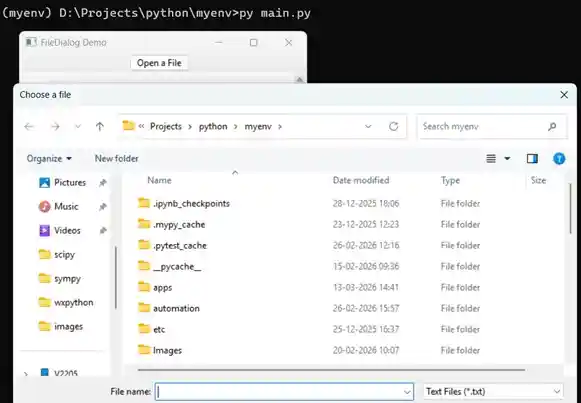
Task: Click the myenv breadcrumb segment
Action: pos(258,127)
